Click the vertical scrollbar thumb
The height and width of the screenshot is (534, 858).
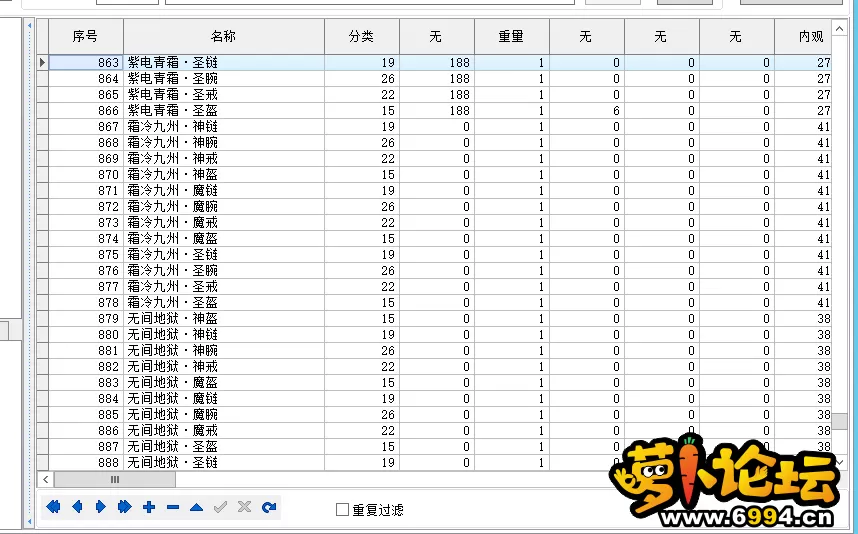tap(839, 421)
